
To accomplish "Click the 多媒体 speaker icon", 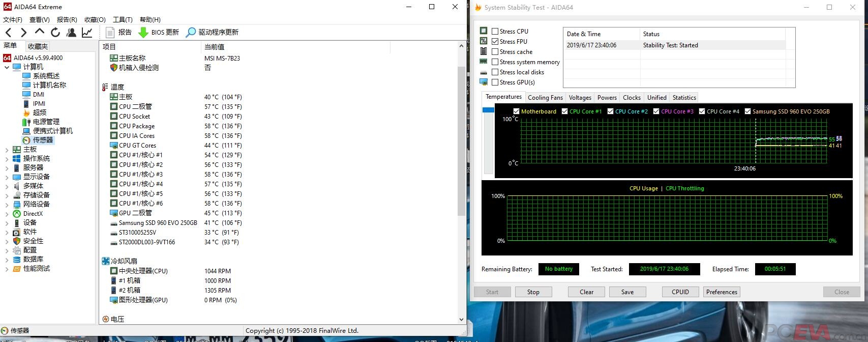I will tap(17, 186).
